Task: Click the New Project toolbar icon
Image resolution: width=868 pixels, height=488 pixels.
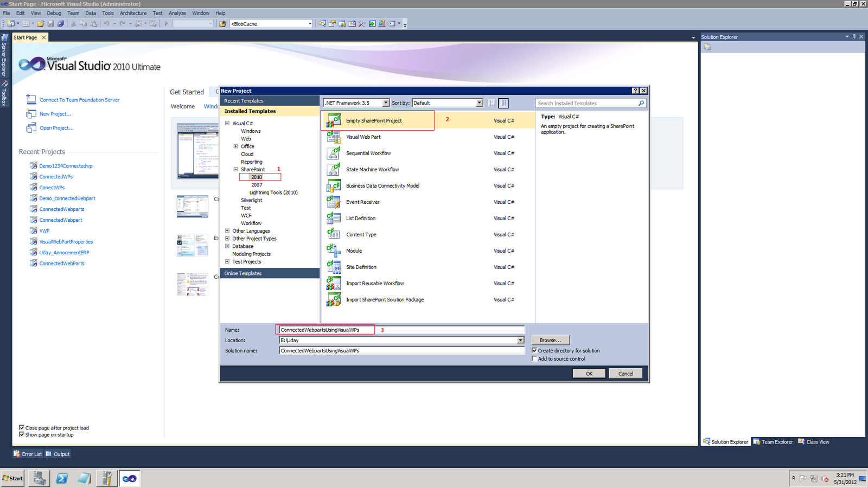Action: [10, 24]
